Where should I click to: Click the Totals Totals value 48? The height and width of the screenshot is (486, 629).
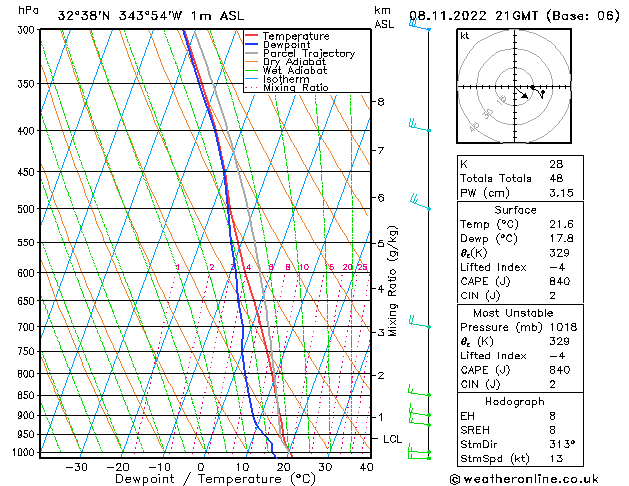556,178
